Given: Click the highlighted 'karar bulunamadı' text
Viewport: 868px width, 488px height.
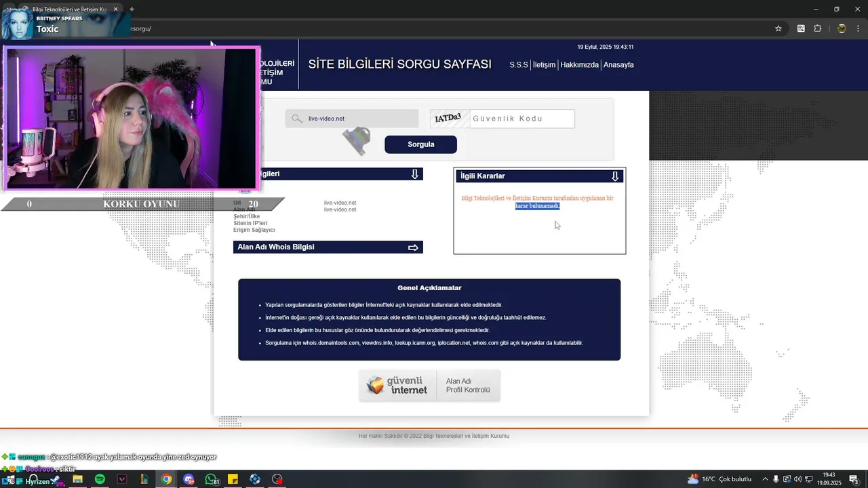Looking at the screenshot, I should (537, 206).
